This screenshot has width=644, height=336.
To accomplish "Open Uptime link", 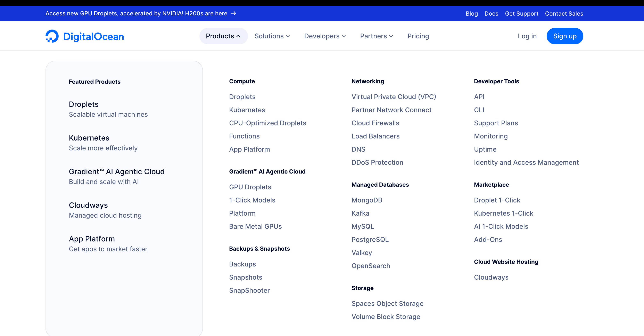I will coord(485,149).
